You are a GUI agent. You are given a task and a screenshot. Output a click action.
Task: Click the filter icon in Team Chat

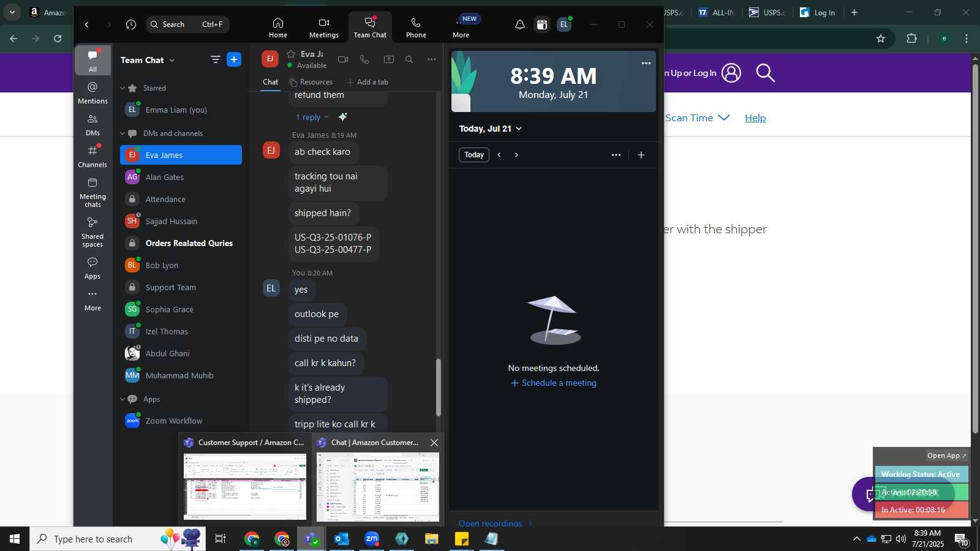click(215, 59)
